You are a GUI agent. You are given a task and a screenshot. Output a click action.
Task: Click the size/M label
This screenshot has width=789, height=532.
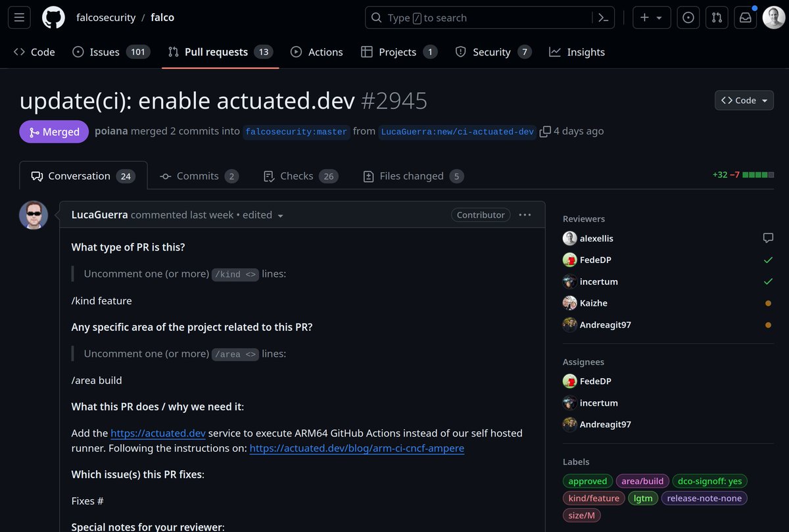click(581, 515)
